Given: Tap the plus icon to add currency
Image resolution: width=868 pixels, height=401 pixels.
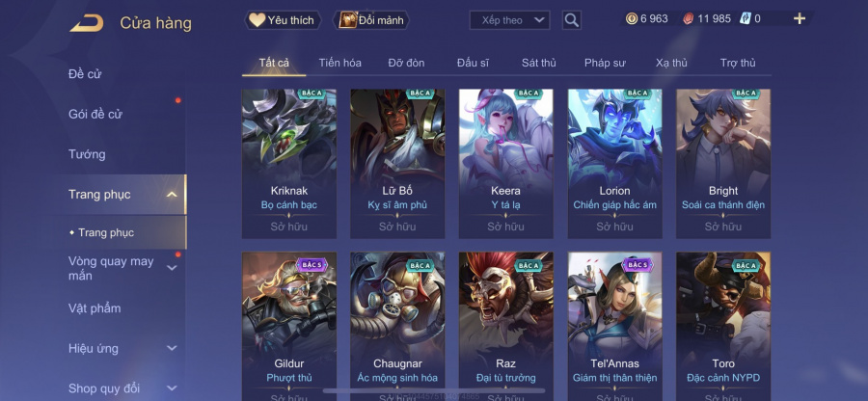Looking at the screenshot, I should tap(799, 19).
